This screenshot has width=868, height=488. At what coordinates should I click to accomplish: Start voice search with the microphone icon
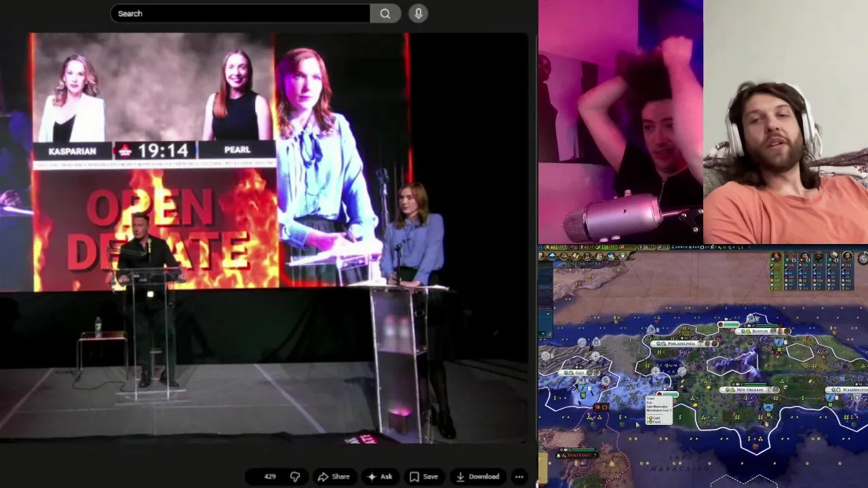pyautogui.click(x=418, y=14)
